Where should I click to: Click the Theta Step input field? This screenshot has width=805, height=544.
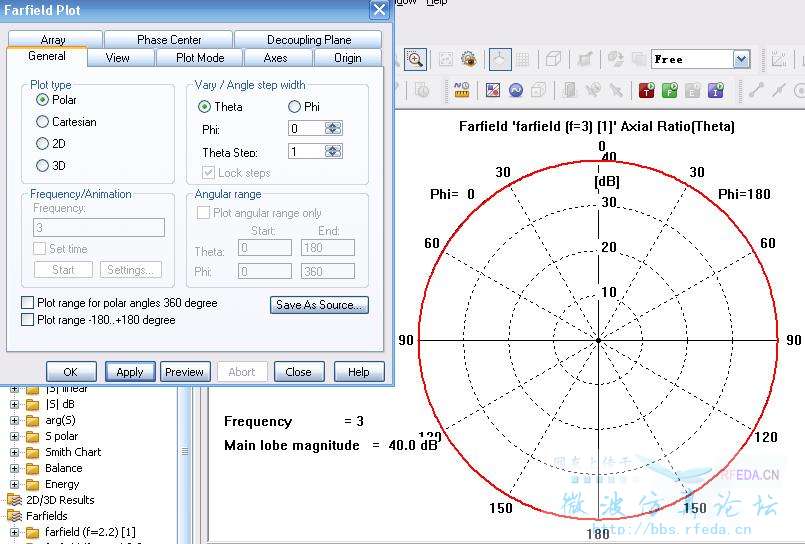pos(307,151)
